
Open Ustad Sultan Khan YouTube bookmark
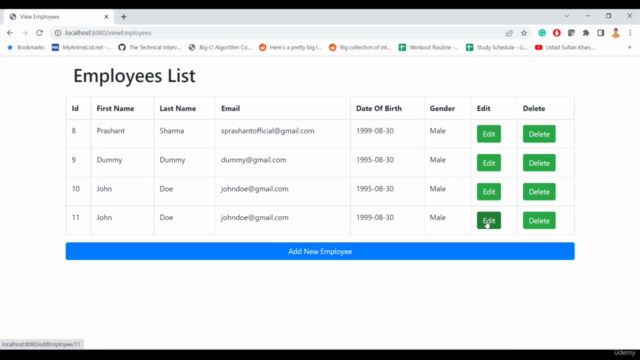pyautogui.click(x=565, y=47)
